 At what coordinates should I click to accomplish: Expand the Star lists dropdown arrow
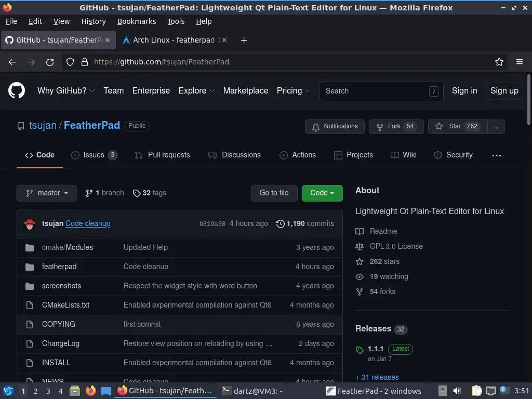point(496,127)
